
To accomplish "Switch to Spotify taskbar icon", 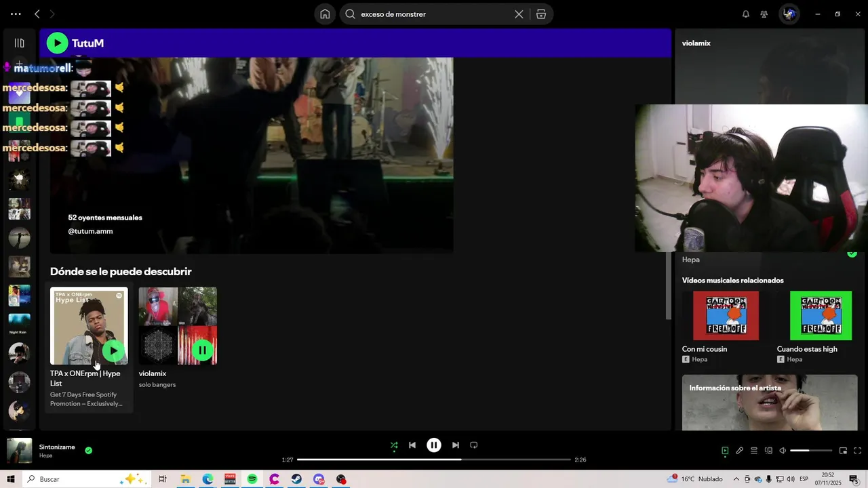I will 252,479.
